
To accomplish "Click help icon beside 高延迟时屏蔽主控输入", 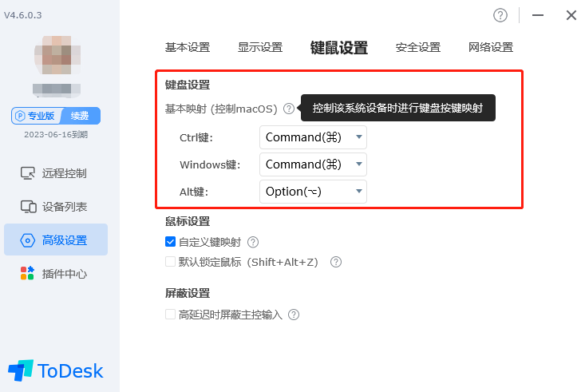I will click(x=294, y=315).
